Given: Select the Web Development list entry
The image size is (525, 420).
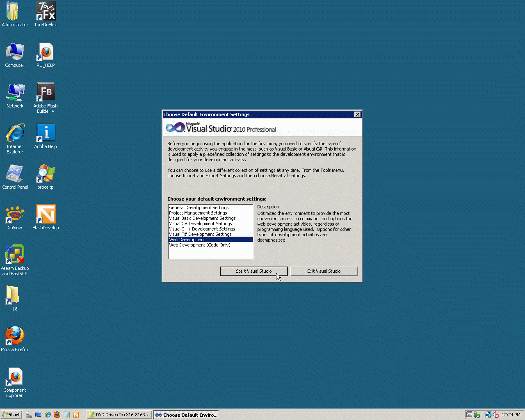Looking at the screenshot, I should tap(211, 240).
